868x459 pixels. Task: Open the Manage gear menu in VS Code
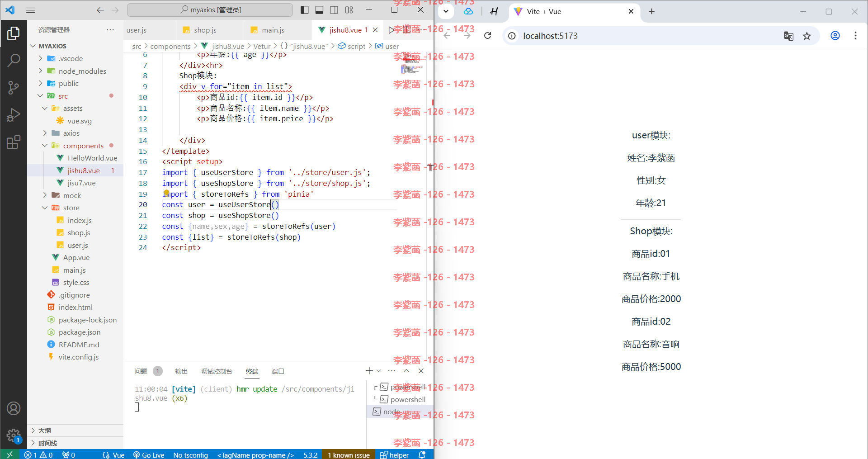coord(14,435)
